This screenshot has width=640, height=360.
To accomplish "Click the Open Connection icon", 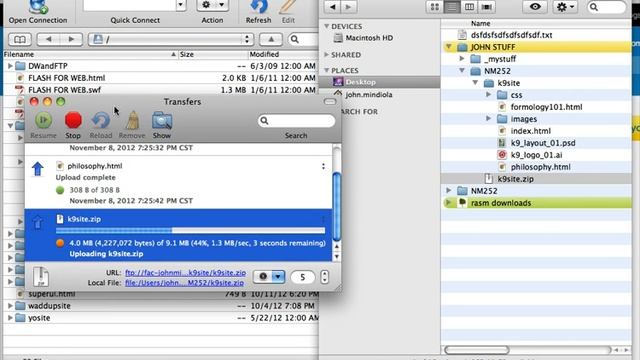I will point(38,7).
